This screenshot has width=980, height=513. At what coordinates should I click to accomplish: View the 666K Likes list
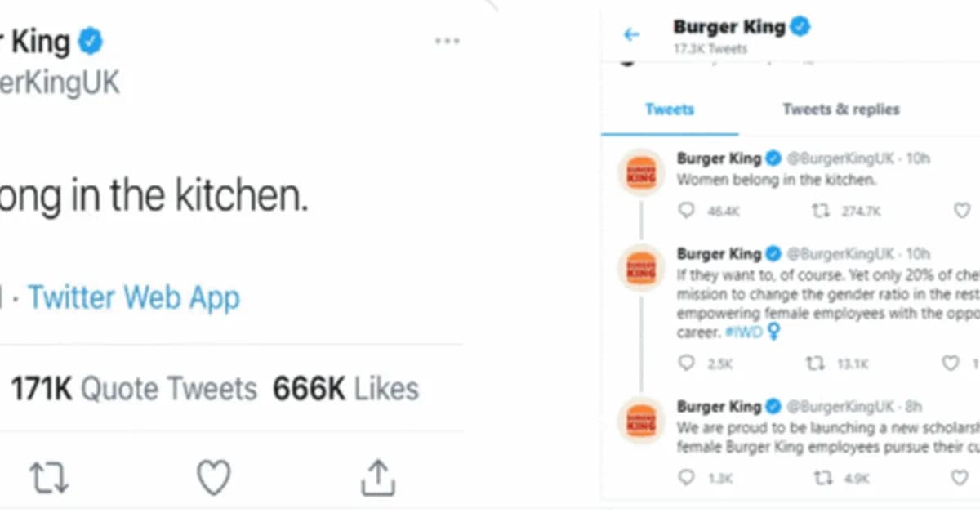(346, 389)
